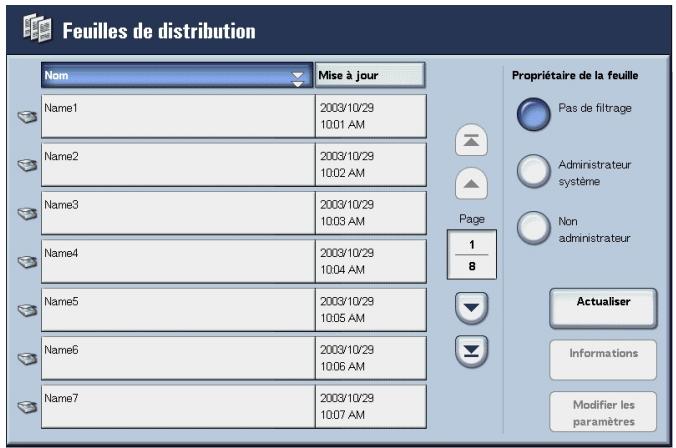Select the Name7 distribution sheet

pos(178,406)
